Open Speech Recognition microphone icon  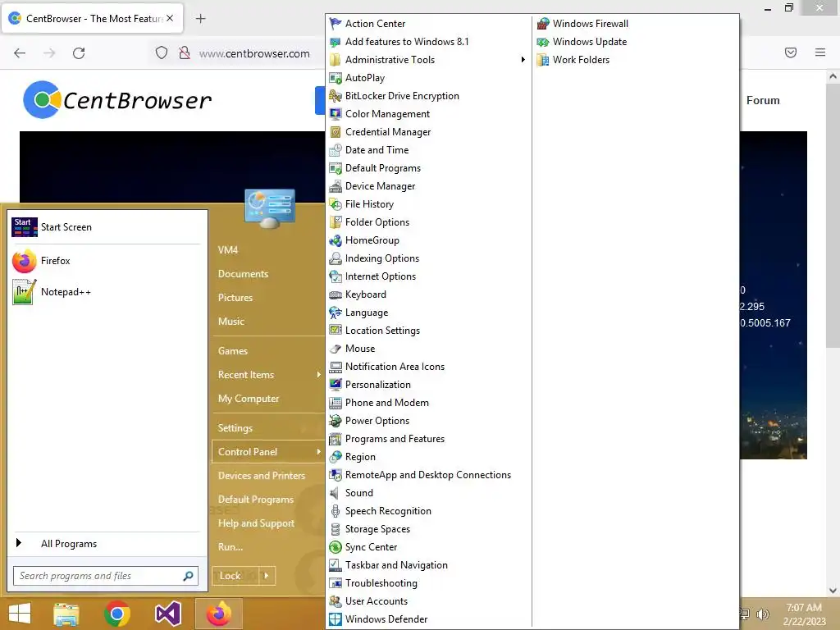(x=336, y=510)
